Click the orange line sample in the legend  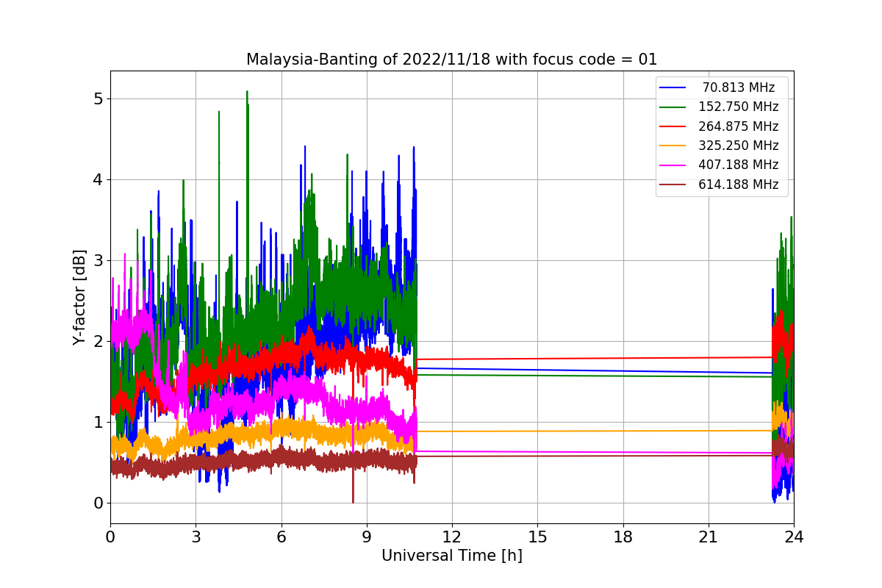pos(673,146)
